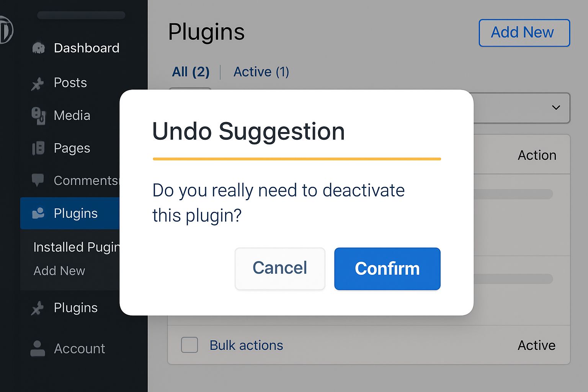This screenshot has width=588, height=392.
Task: Open Installed Plugins submenu item
Action: 76,247
